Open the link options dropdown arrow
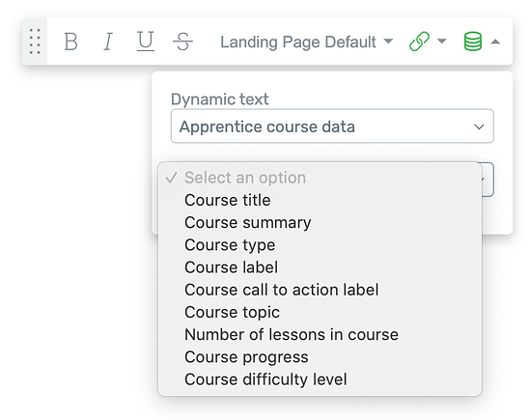529x420 pixels. [441, 42]
